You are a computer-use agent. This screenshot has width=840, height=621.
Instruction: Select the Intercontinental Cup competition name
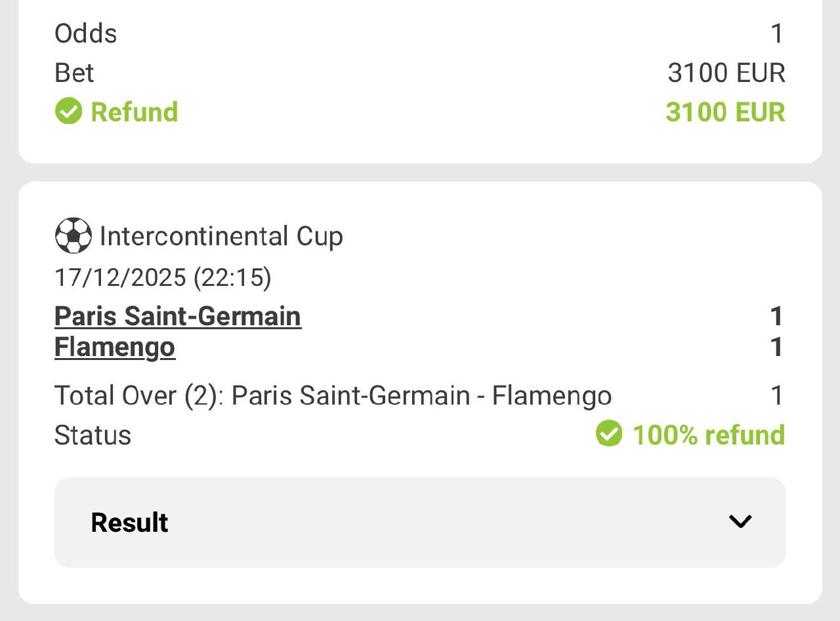coord(221,236)
